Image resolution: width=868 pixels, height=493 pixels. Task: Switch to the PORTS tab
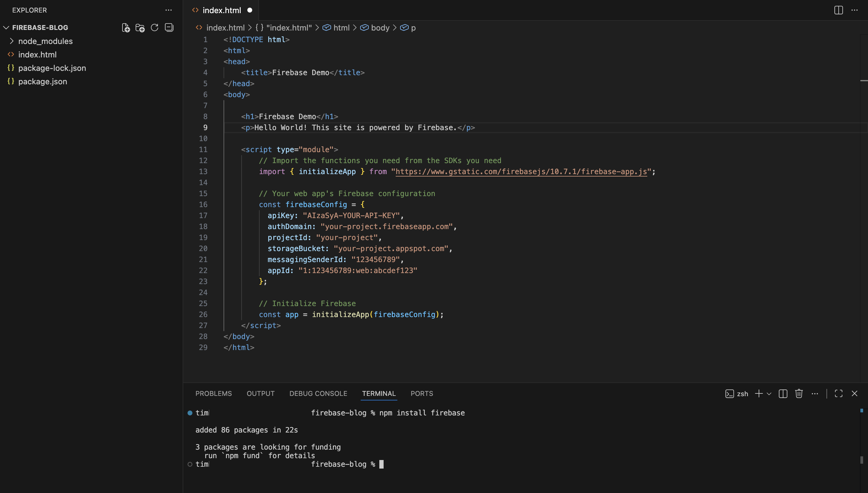point(422,393)
